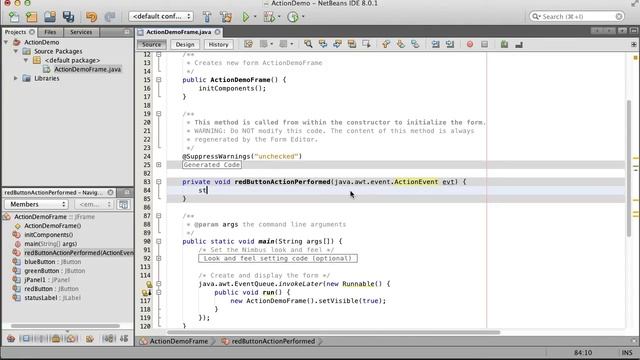This screenshot has height=360, width=640.
Task: Click the Shift Line Right icon
Action: coord(450,44)
